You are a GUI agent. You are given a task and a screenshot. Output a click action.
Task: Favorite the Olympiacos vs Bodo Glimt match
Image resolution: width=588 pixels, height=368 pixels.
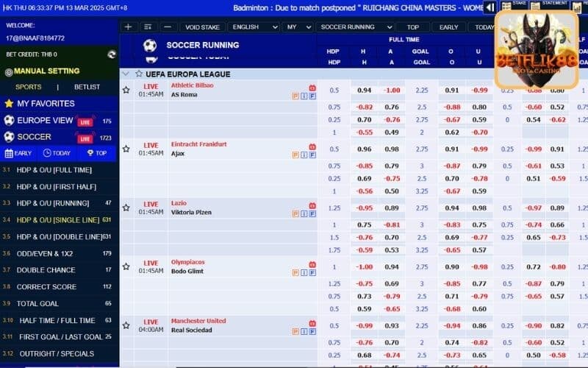point(126,266)
